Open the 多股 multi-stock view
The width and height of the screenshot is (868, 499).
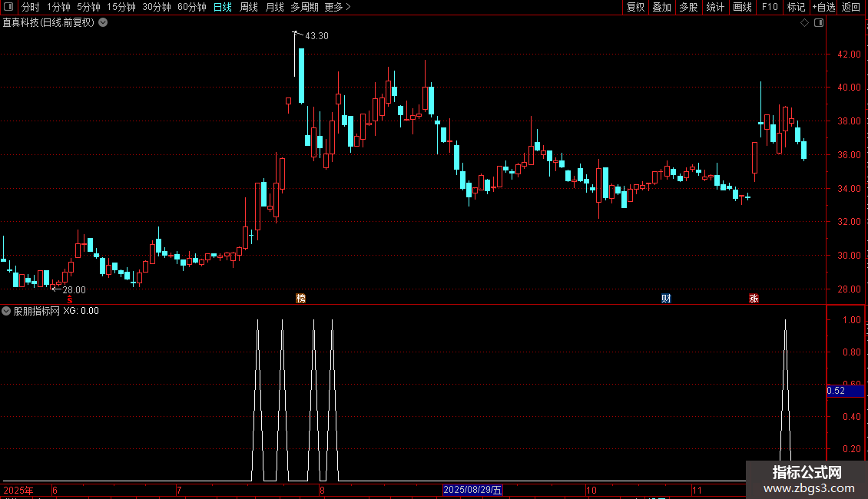[x=688, y=7]
